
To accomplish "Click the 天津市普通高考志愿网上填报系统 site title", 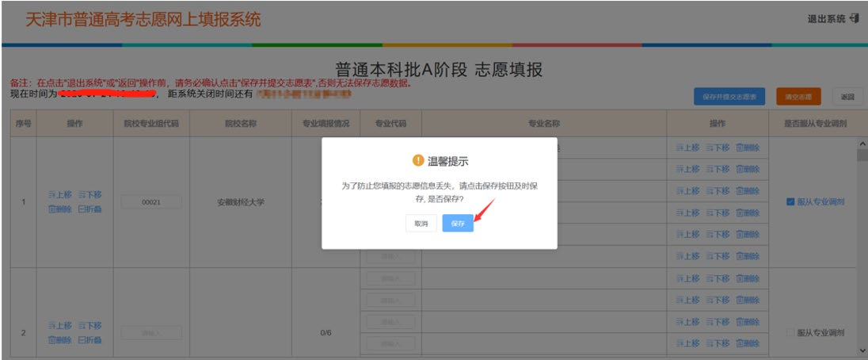I will coord(143,19).
